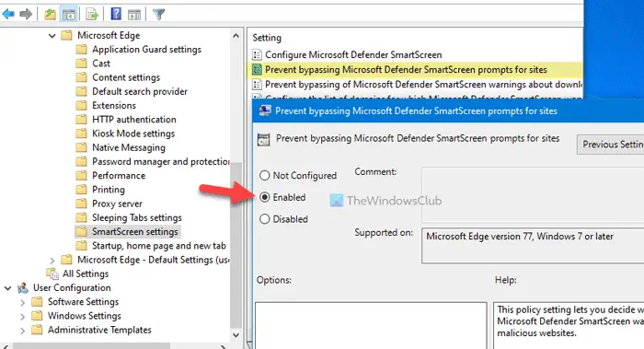This screenshot has width=644, height=349.
Task: Click the tree pane scroll up arrow
Action: [x=236, y=36]
